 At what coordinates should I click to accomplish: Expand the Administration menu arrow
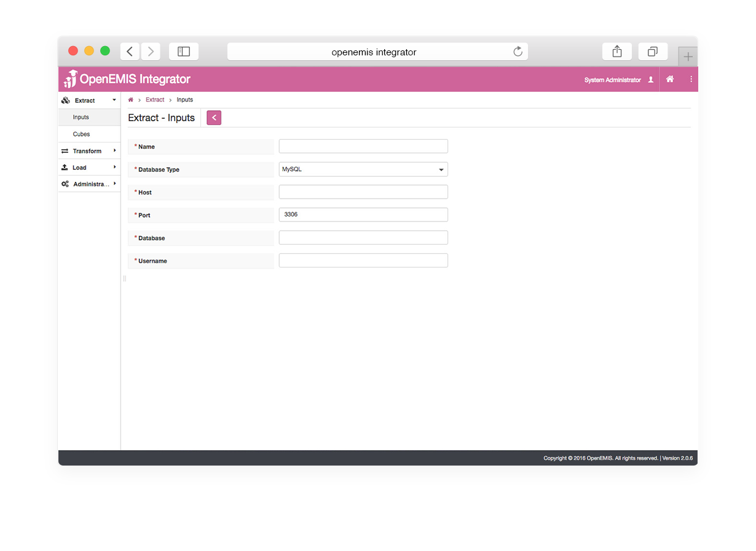(x=114, y=184)
